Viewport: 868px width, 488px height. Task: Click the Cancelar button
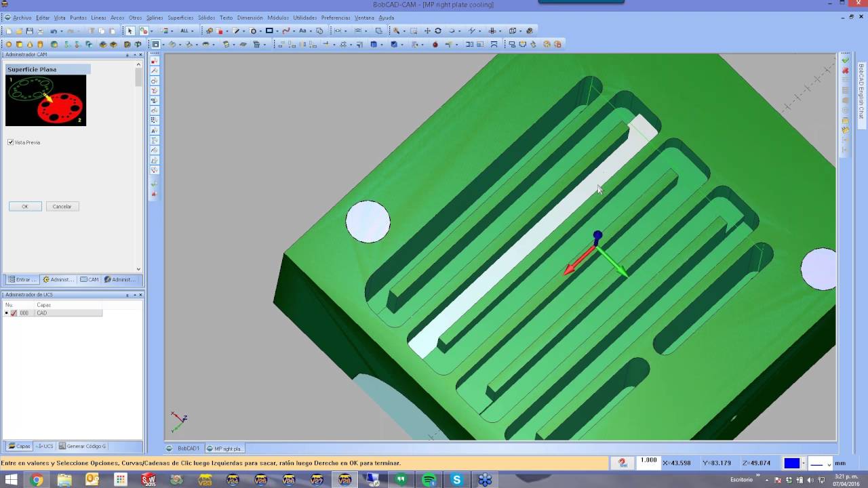click(62, 206)
